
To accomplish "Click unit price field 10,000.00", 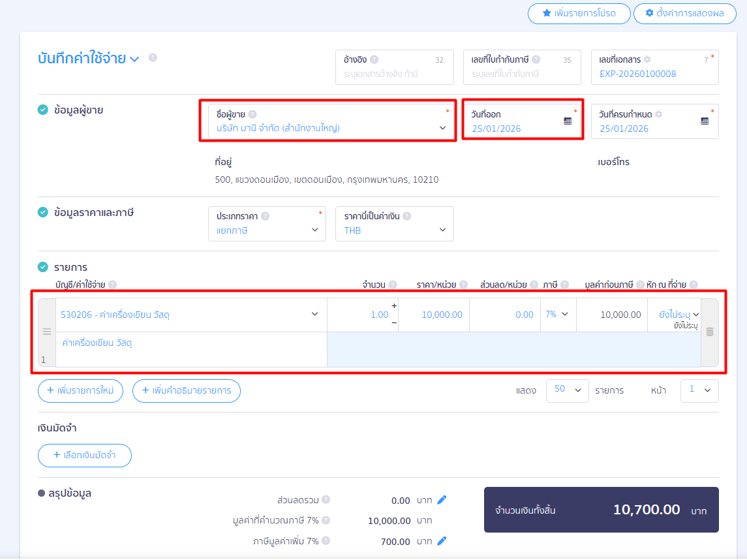I will click(434, 315).
